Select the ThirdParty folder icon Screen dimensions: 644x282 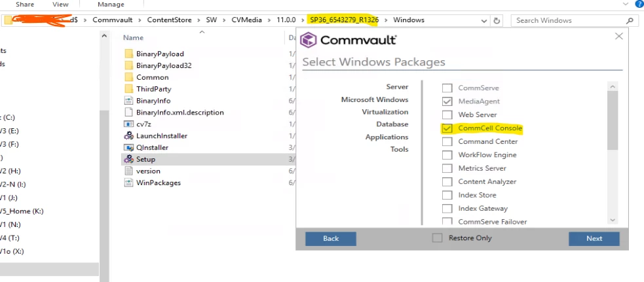tap(129, 89)
